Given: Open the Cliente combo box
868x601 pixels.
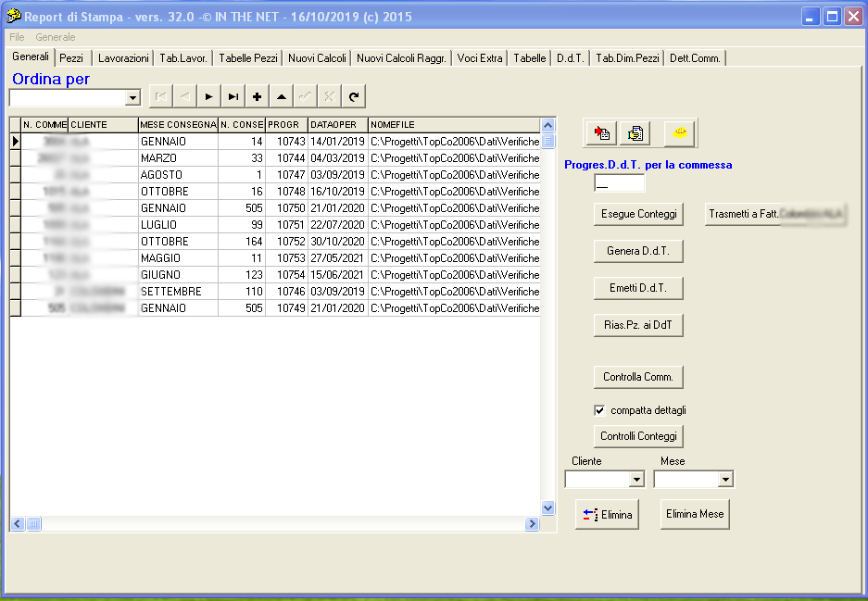Looking at the screenshot, I should [636, 480].
